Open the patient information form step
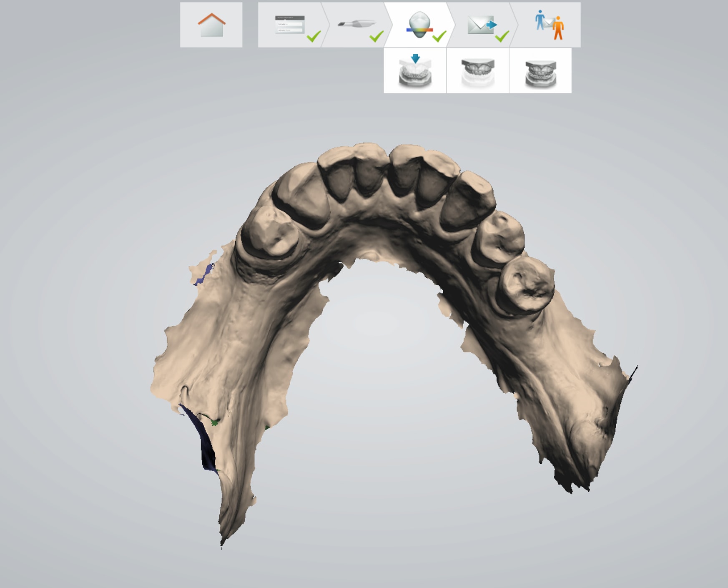This screenshot has height=588, width=728. pyautogui.click(x=291, y=25)
